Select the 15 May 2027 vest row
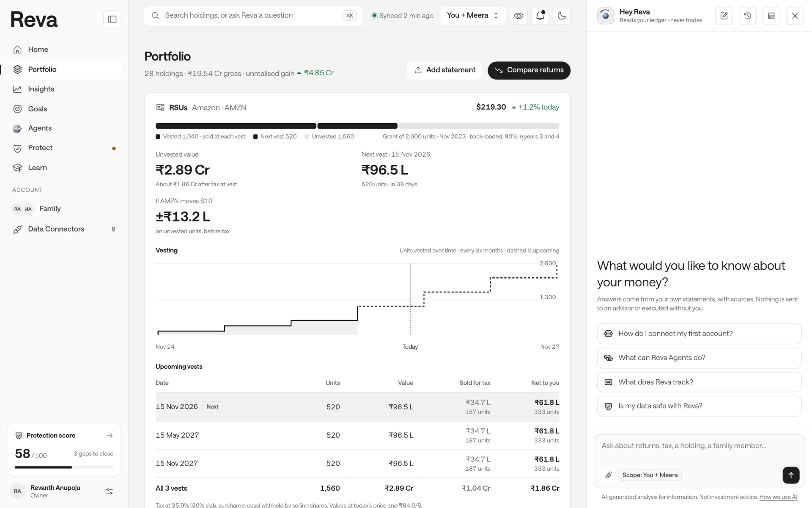Image resolution: width=812 pixels, height=508 pixels. coord(357,435)
